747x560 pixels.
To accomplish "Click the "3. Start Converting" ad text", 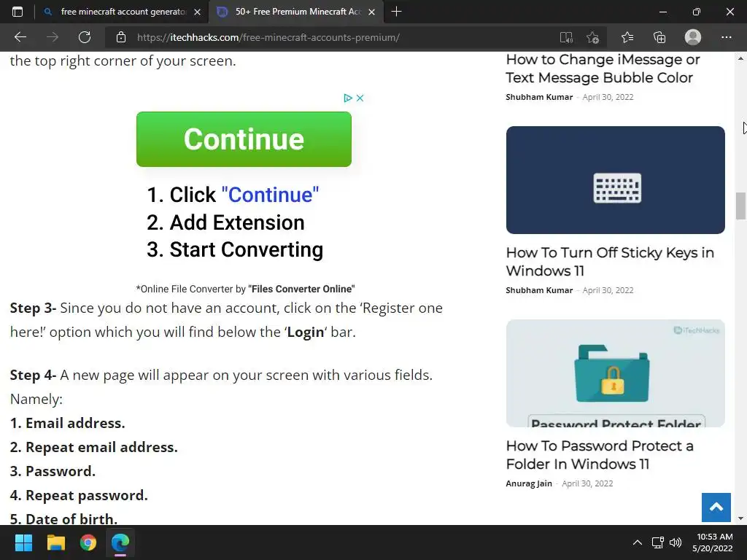I will pyautogui.click(x=235, y=249).
